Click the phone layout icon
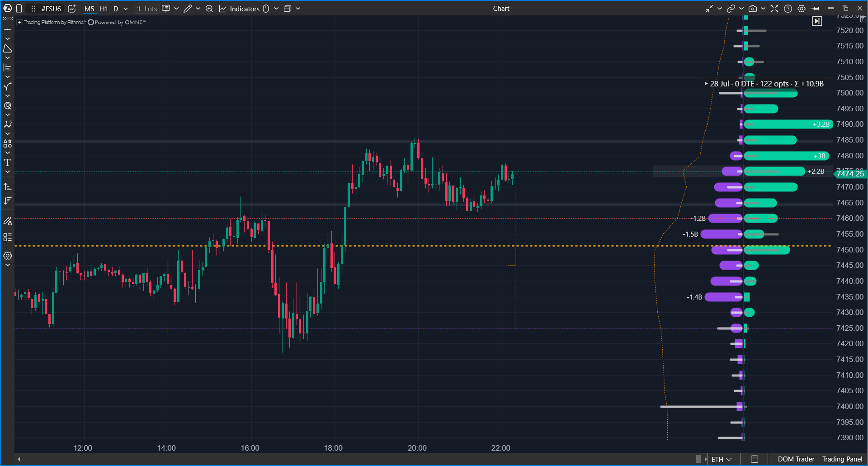The image size is (868, 466). (x=19, y=9)
